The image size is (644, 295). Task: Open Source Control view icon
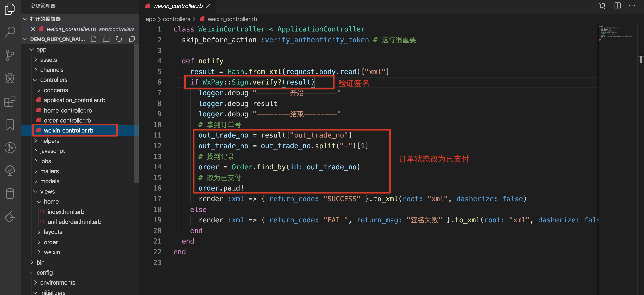click(x=10, y=55)
